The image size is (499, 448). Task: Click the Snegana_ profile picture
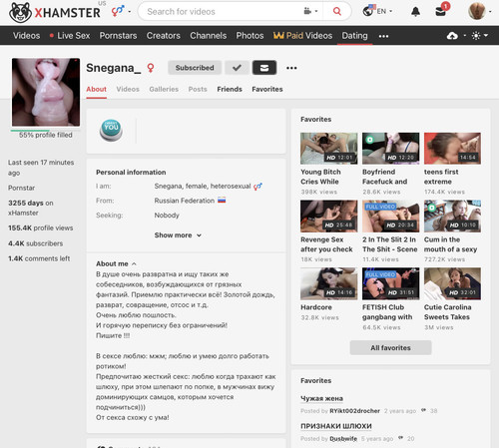tap(46, 92)
